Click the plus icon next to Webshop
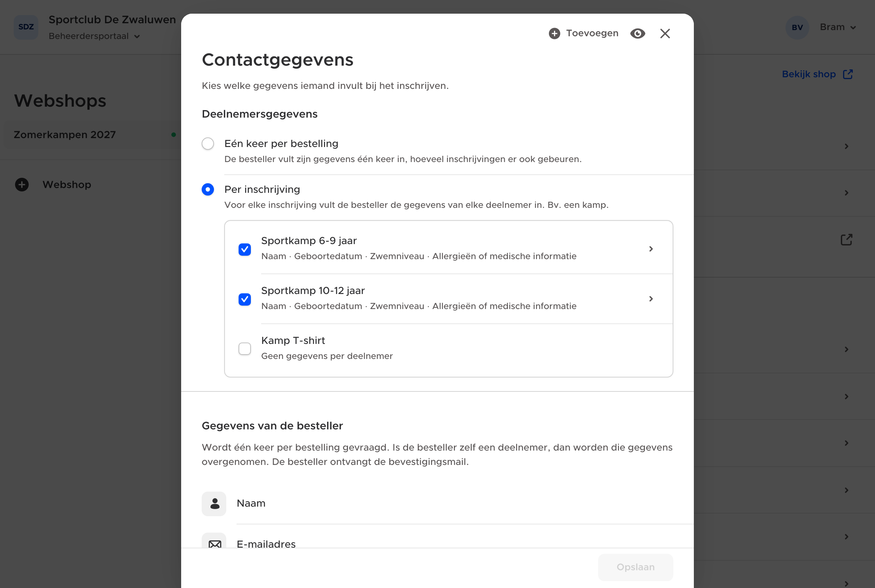Viewport: 875px width, 588px height. point(22,185)
